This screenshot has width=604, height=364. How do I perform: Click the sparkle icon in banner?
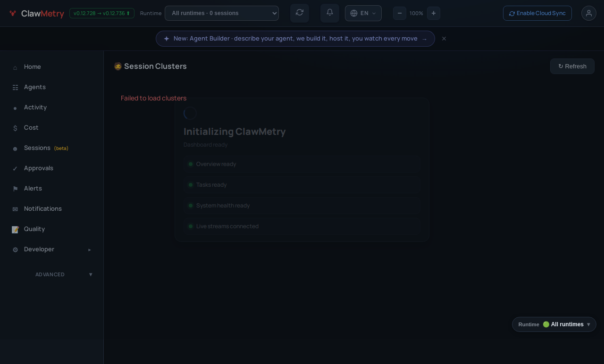167,39
